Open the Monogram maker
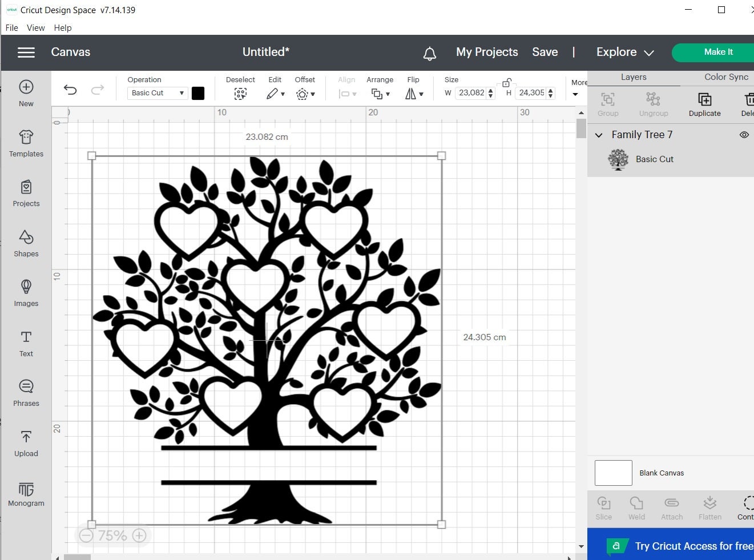This screenshot has width=754, height=560. click(x=26, y=493)
